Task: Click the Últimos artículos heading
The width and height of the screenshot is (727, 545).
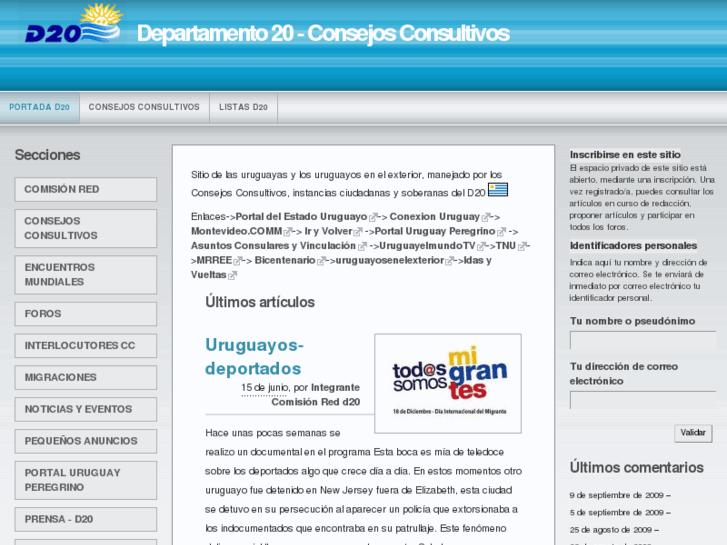Action: (260, 302)
